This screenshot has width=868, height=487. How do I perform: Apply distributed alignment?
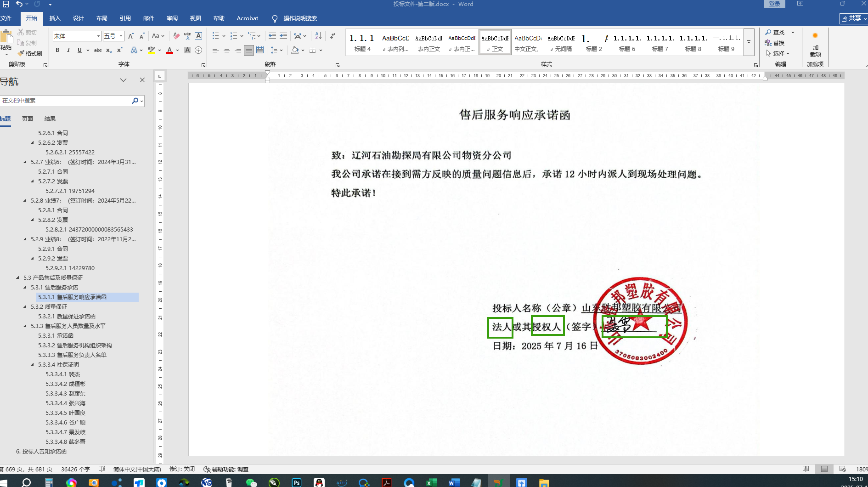click(260, 50)
